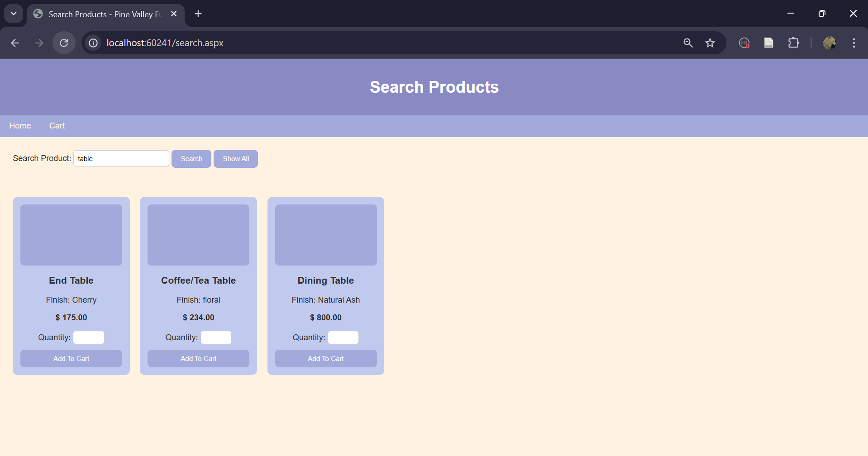Select the Coffee/Tea Table product thumbnail
868x456 pixels.
click(198, 235)
